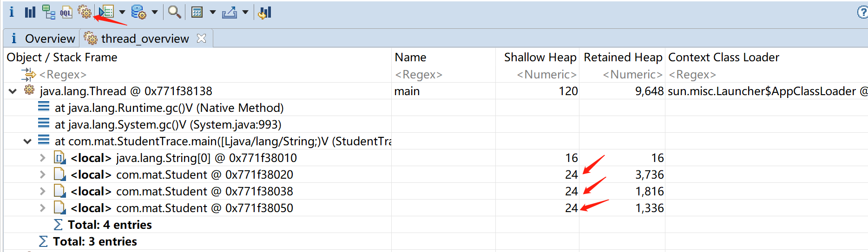Open the OQL query editor
868x252 pixels.
[x=66, y=13]
